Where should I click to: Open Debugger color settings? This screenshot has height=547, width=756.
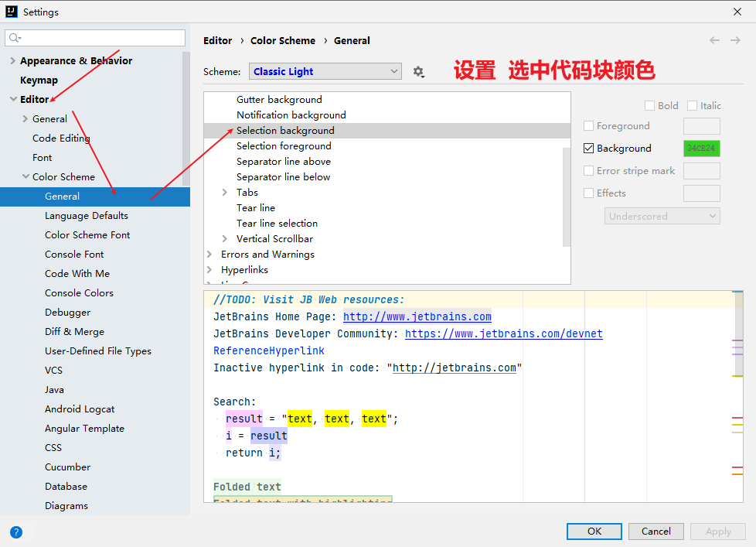(x=67, y=312)
